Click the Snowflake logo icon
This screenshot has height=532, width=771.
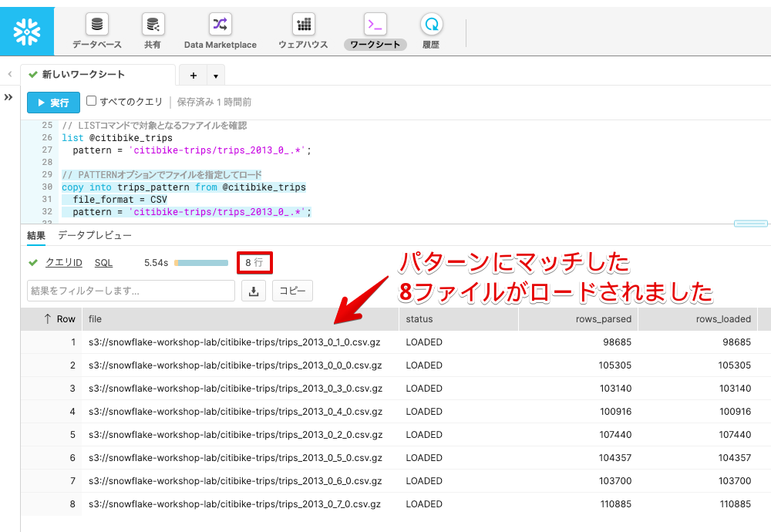point(27,32)
